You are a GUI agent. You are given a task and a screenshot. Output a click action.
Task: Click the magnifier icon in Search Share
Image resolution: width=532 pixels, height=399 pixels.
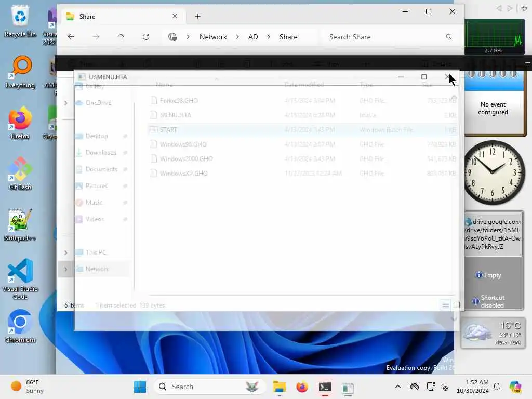click(x=449, y=37)
